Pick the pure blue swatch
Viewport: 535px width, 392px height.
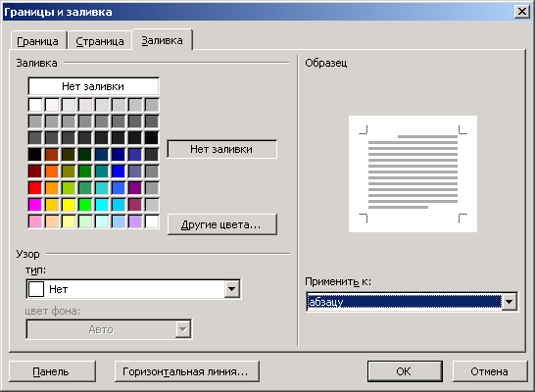pyautogui.click(x=119, y=171)
